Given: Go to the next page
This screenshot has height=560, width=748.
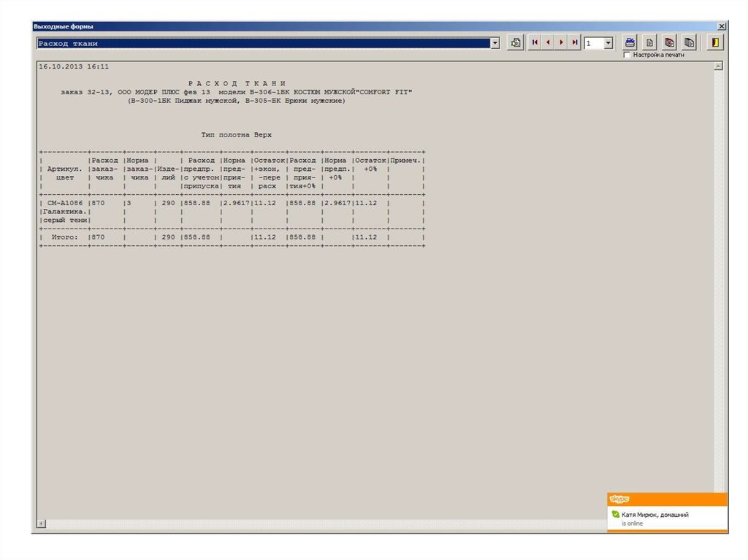Looking at the screenshot, I should point(562,43).
